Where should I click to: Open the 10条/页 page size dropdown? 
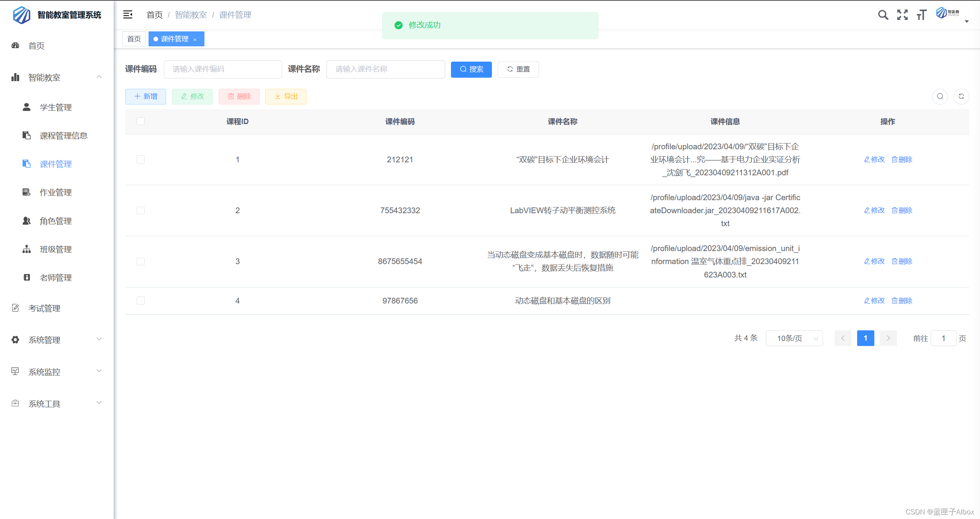click(x=794, y=338)
